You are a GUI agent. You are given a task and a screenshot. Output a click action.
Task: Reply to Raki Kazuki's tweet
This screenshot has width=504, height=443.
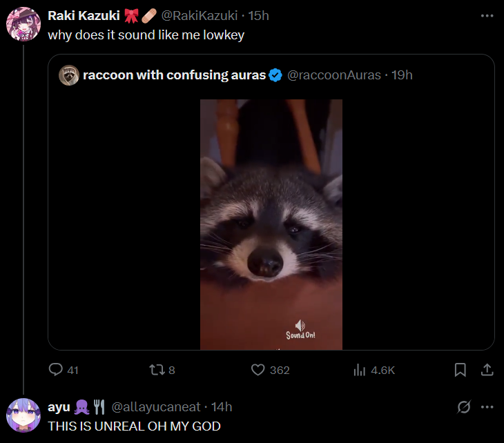56,370
